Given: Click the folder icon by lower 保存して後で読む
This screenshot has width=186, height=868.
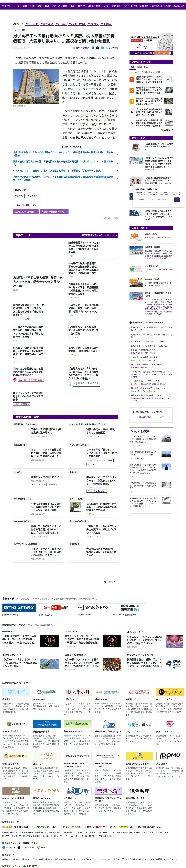Looking at the screenshot, I should (14, 205).
